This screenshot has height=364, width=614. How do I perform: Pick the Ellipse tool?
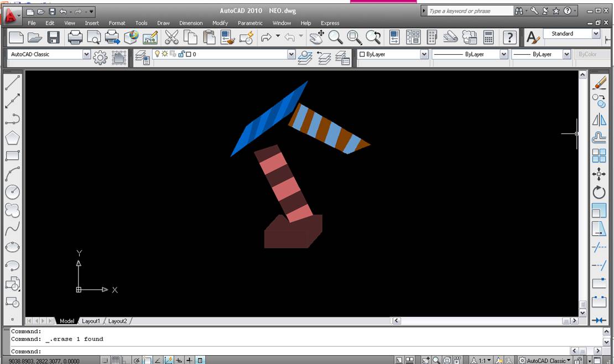[x=12, y=247]
